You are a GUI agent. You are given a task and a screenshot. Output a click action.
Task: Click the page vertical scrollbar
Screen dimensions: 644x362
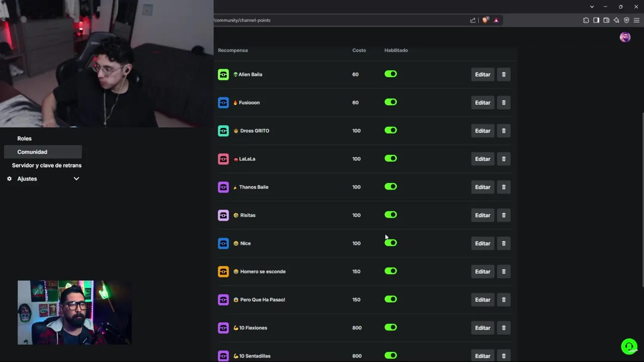click(x=642, y=199)
